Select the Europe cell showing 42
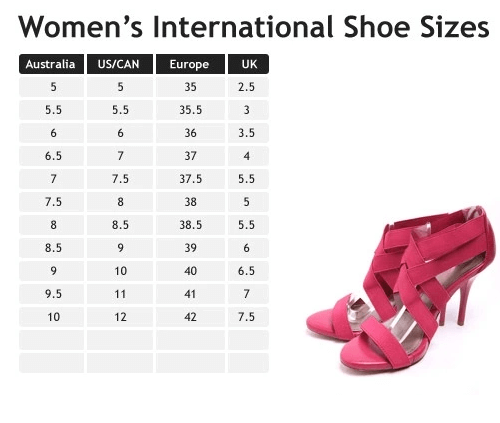The image size is (500, 423). (x=190, y=317)
